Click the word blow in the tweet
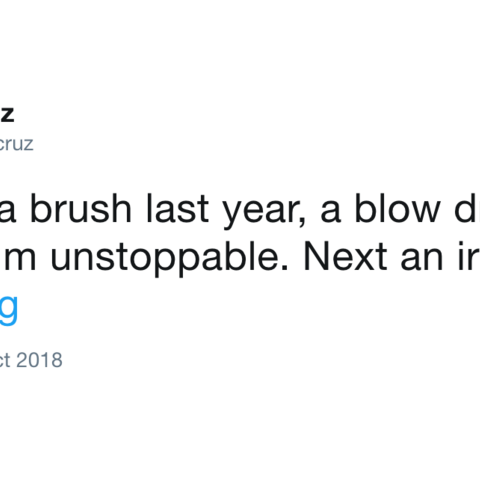The image size is (480, 480). tap(397, 208)
